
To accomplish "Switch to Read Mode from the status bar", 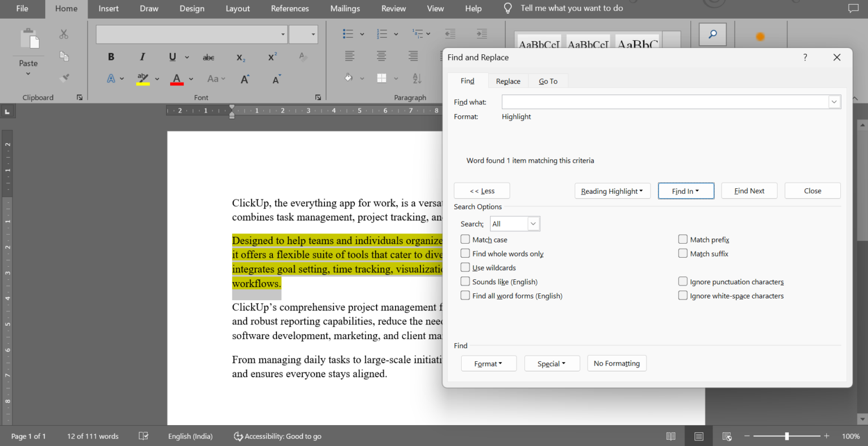I will tap(671, 436).
